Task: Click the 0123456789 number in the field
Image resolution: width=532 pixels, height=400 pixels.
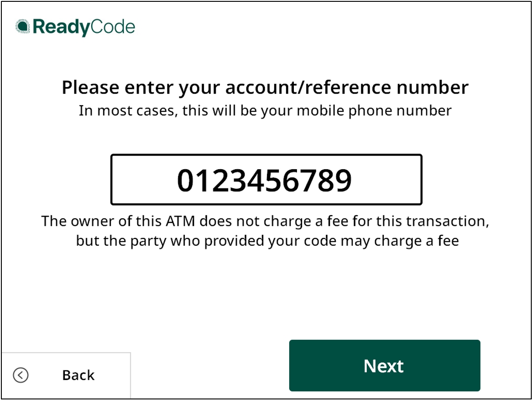Action: (x=264, y=180)
